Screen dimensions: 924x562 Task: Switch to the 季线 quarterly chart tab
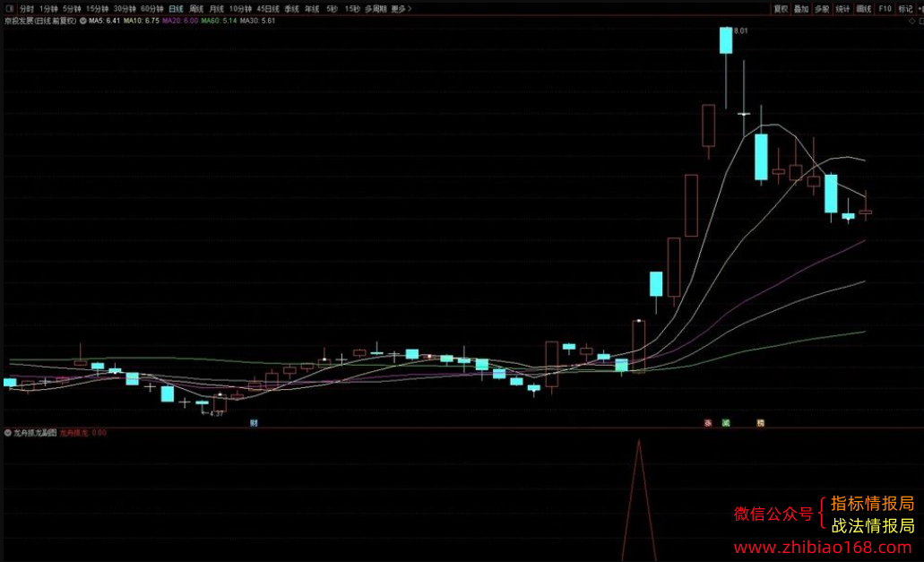pos(292,9)
